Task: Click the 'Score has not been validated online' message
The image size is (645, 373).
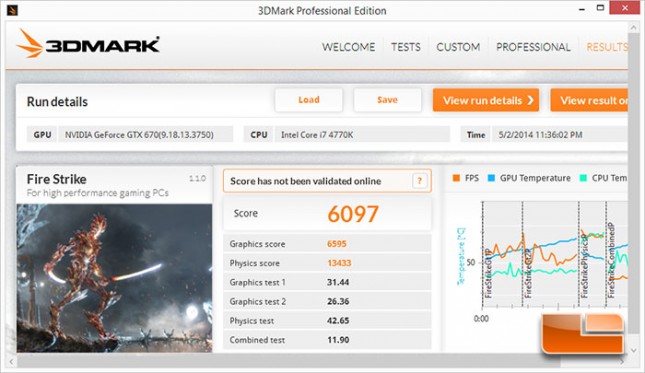Action: 305,181
